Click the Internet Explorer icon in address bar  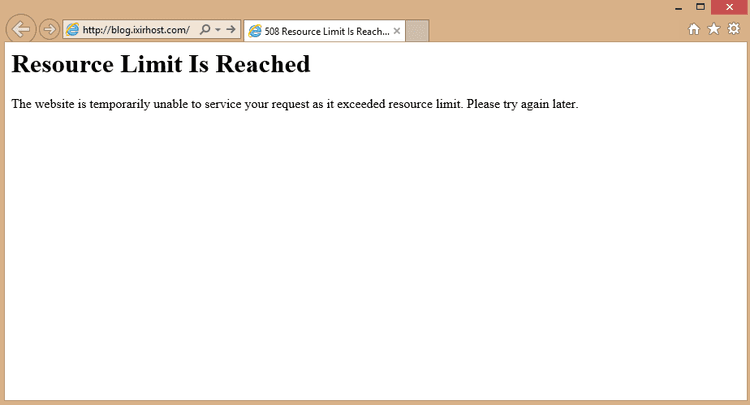[x=72, y=30]
